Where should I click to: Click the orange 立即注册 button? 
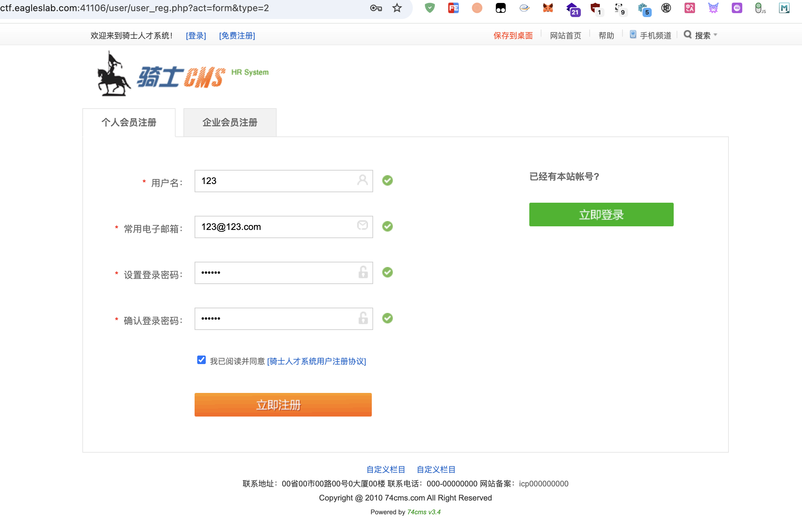[283, 404]
